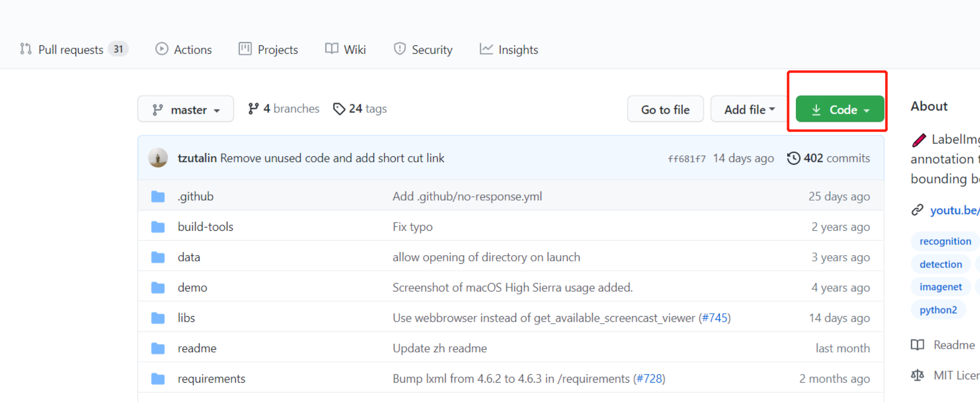Screen dimensions: 980x402
Task: Select the detection topic tag
Action: pyautogui.click(x=941, y=264)
